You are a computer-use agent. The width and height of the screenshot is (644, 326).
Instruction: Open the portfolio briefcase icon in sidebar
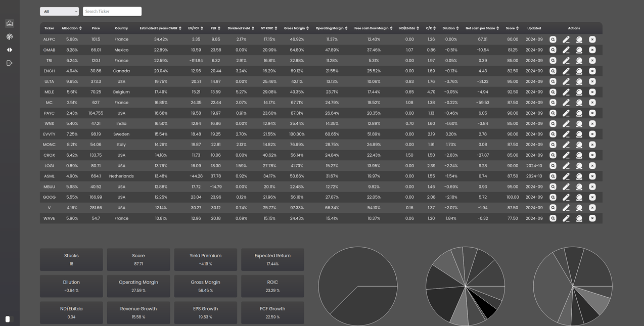click(9, 24)
